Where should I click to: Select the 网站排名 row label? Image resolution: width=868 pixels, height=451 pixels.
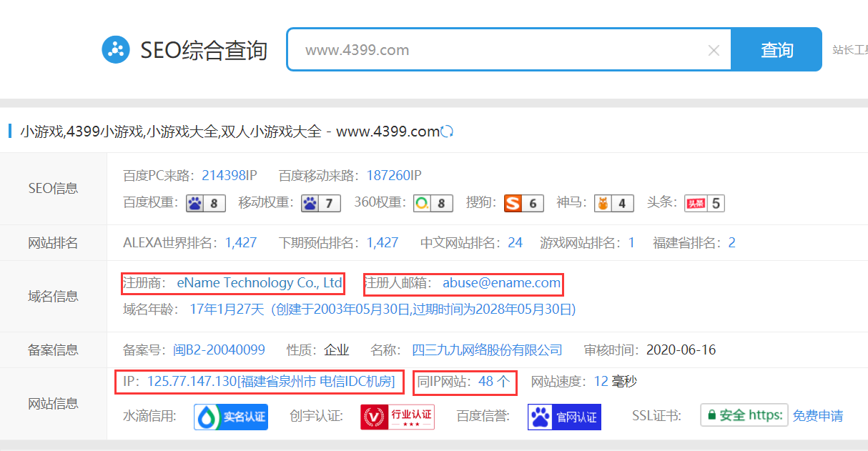tap(53, 243)
